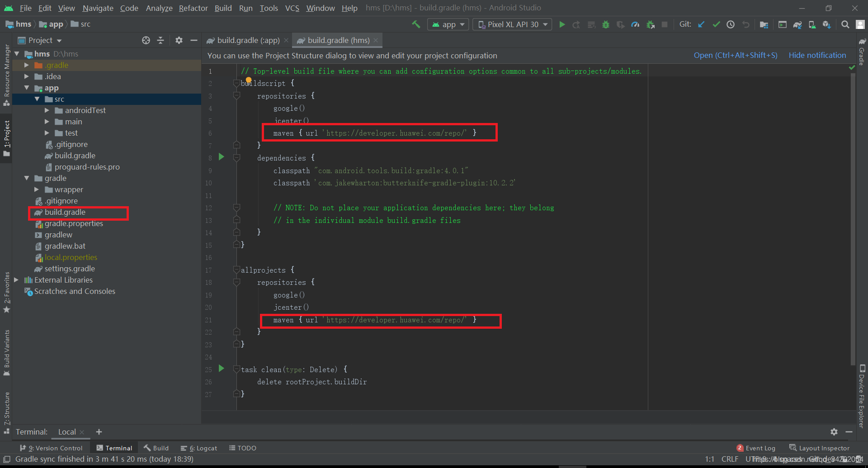Click the run gutter arrow beside dependencies
The image size is (868, 468).
point(222,157)
